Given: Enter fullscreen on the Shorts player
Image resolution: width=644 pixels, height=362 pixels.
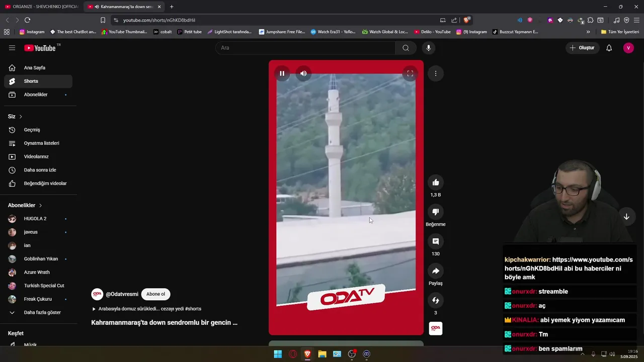Looking at the screenshot, I should (410, 73).
